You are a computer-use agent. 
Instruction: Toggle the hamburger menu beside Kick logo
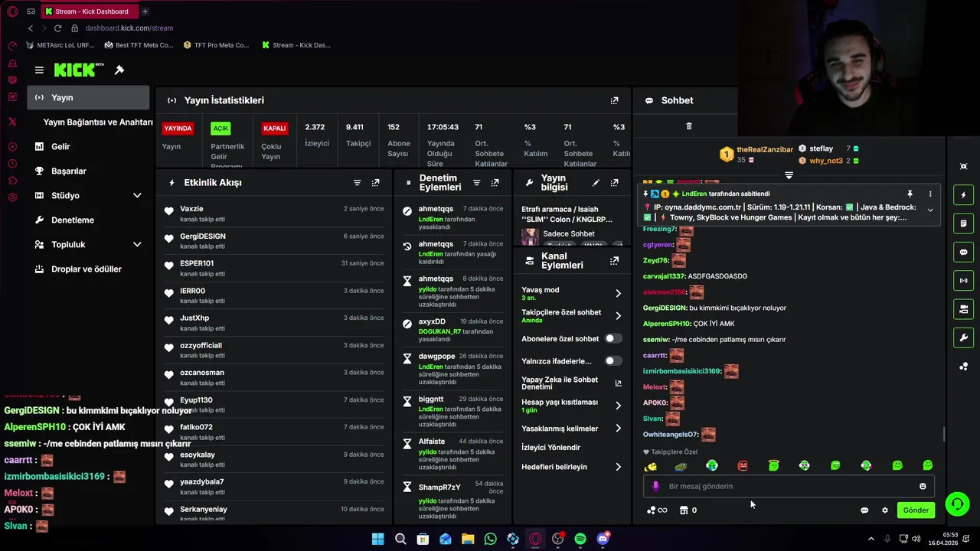39,70
